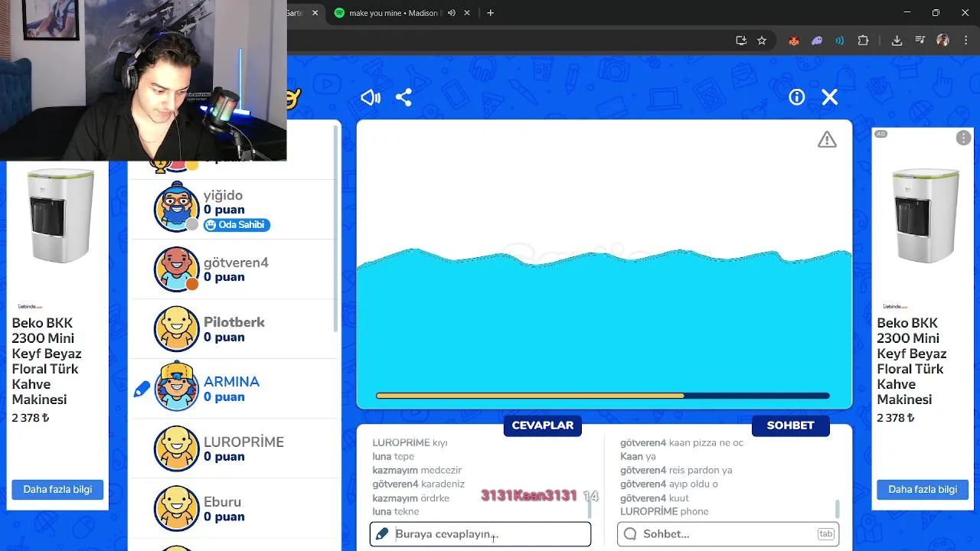This screenshot has width=980, height=551.
Task: Click the player name 'Pilotberk'
Action: [234, 322]
